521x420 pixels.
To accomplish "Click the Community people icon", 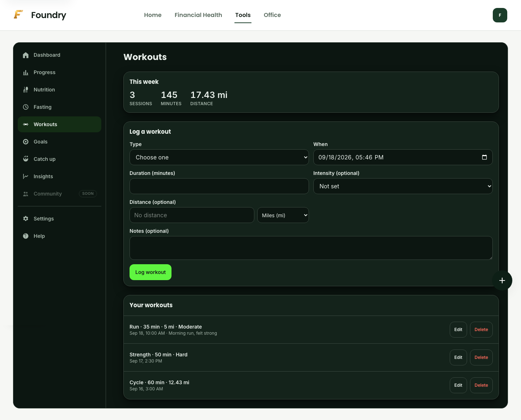I will coord(26,194).
